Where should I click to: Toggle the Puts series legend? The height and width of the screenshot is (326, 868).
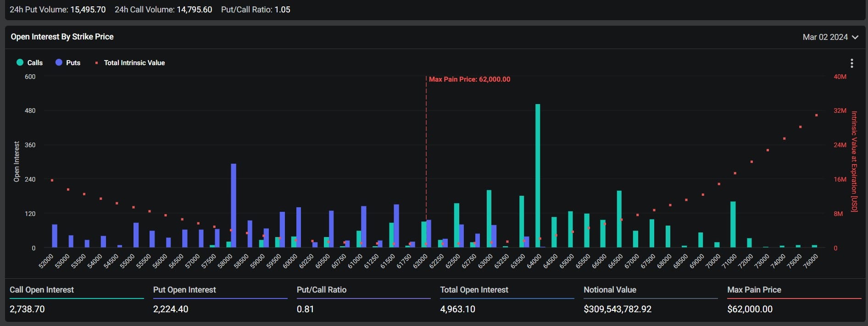pyautogui.click(x=68, y=62)
